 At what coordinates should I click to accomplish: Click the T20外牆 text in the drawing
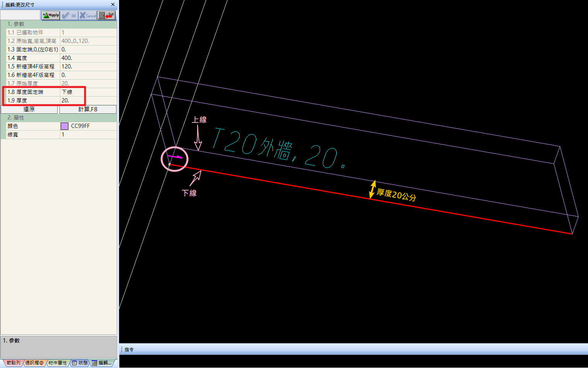(x=279, y=149)
